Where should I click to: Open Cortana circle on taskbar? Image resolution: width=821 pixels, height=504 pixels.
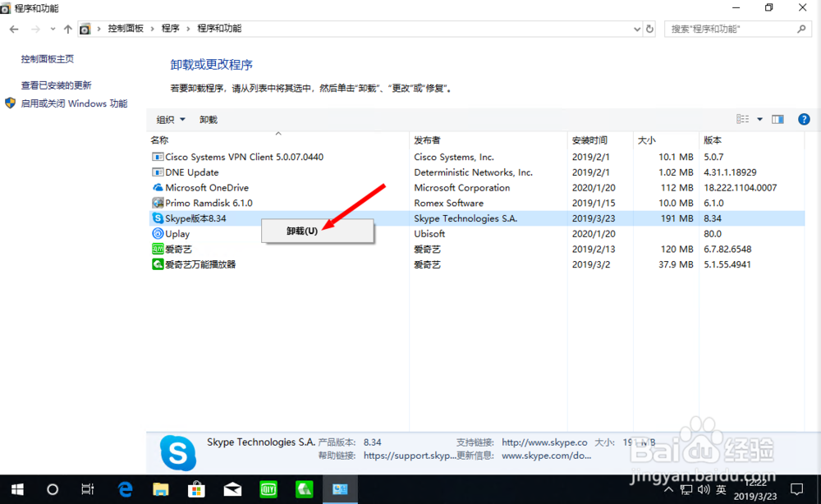[53, 489]
